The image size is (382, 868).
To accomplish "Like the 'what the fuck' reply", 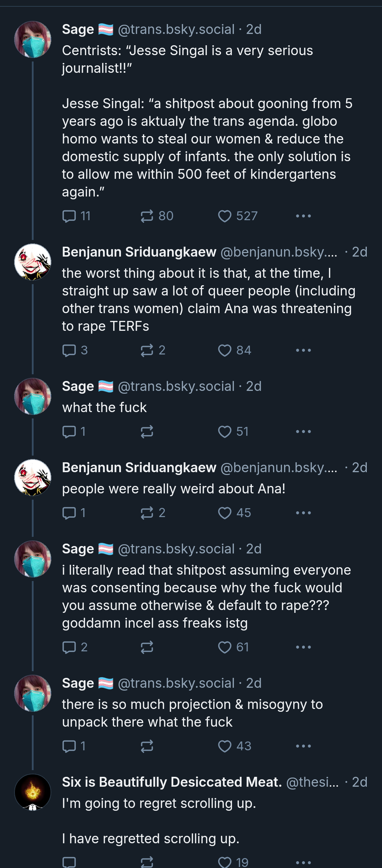I will [x=225, y=432].
